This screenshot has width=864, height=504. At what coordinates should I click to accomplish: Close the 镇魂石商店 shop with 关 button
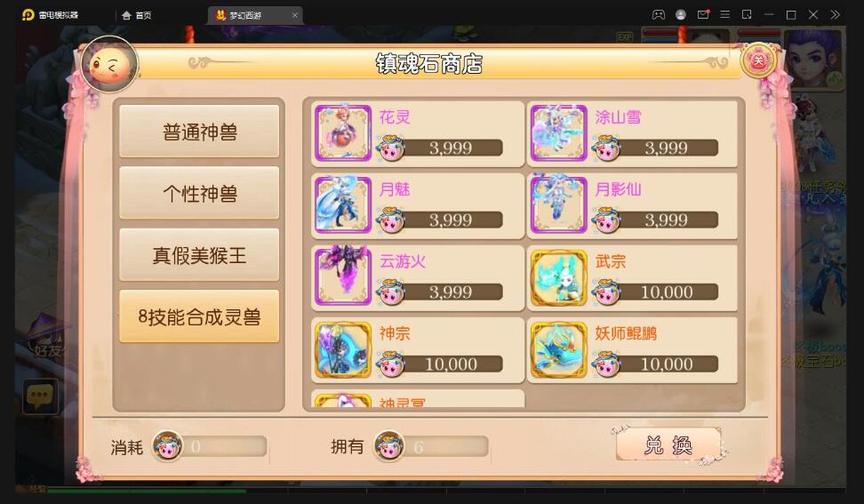click(758, 60)
